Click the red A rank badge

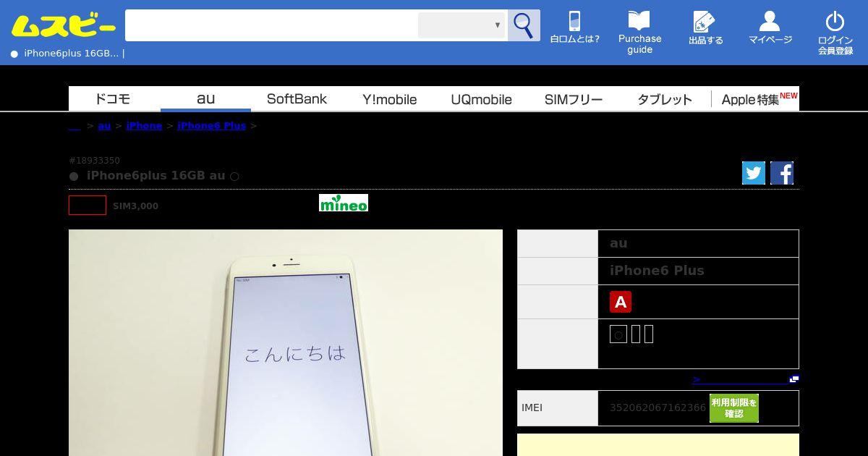(x=621, y=302)
